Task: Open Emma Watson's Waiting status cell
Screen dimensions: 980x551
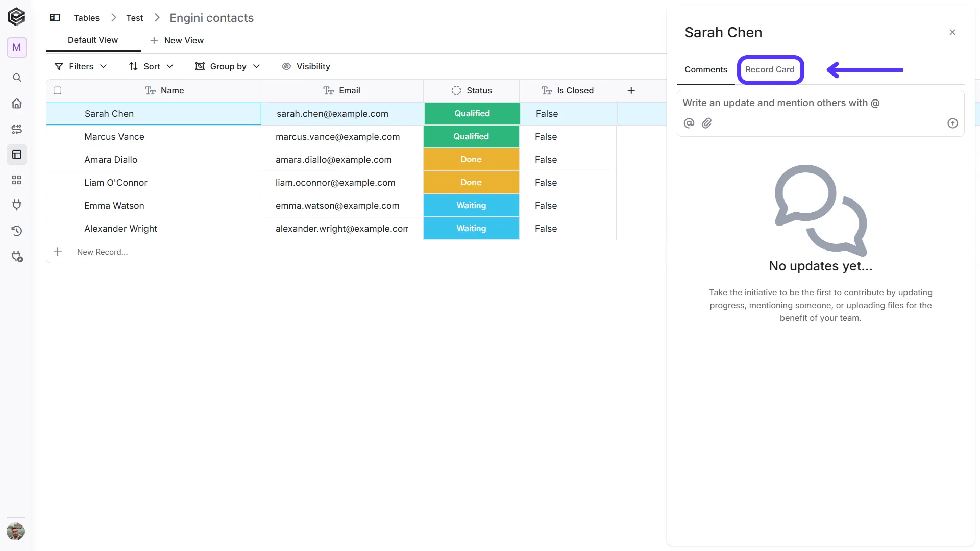Action: pyautogui.click(x=471, y=206)
